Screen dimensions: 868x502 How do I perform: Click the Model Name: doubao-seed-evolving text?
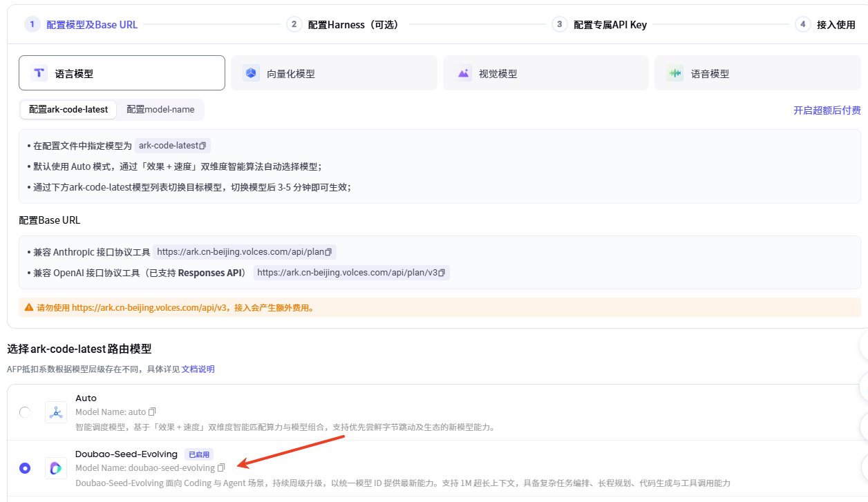pos(145,468)
